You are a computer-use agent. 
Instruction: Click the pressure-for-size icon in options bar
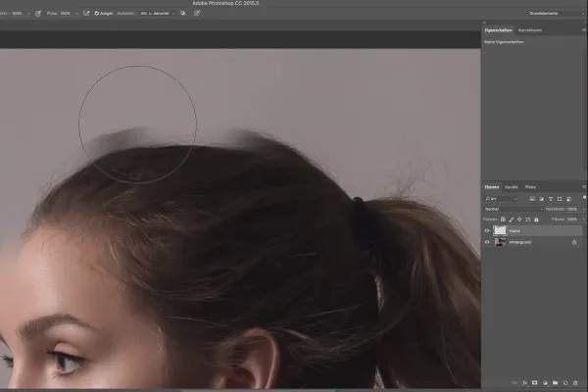pyautogui.click(x=197, y=13)
